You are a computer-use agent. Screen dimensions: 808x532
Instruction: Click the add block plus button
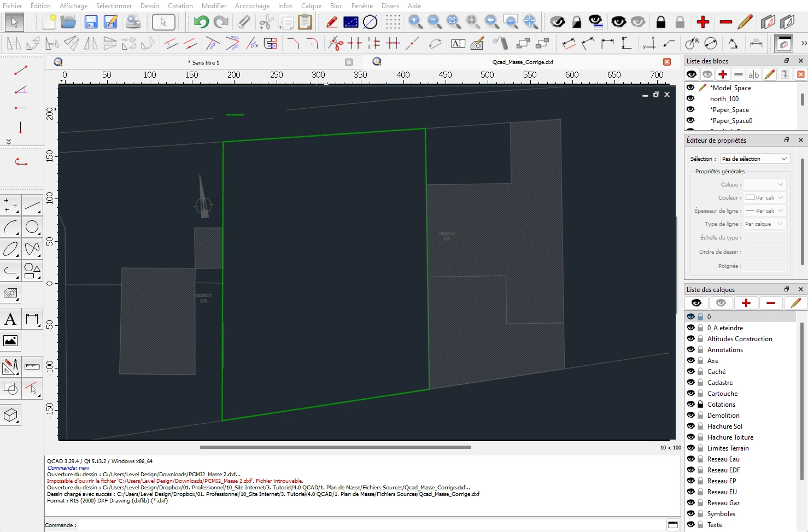[x=723, y=74]
